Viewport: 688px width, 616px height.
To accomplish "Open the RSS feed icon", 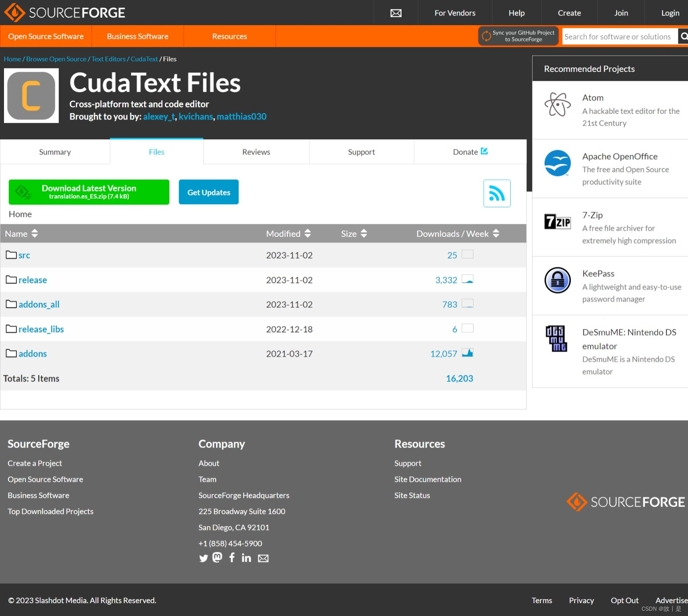I will [497, 193].
